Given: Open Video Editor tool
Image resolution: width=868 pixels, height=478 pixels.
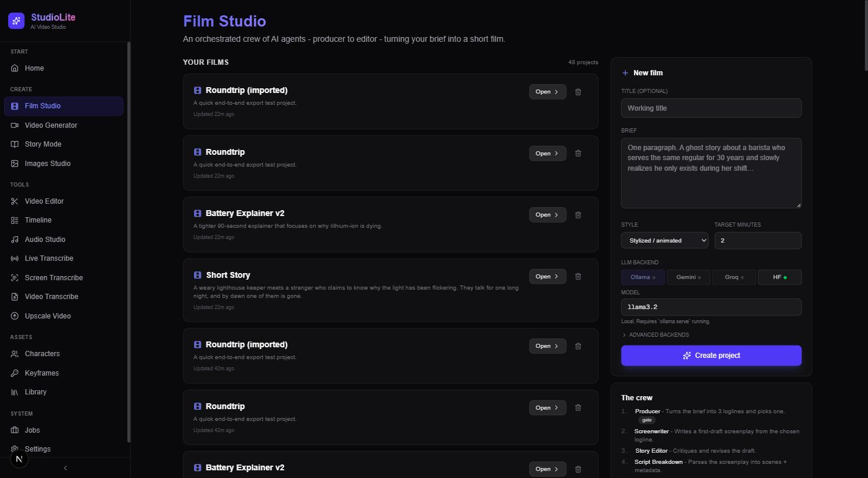Looking at the screenshot, I should pos(64,201).
